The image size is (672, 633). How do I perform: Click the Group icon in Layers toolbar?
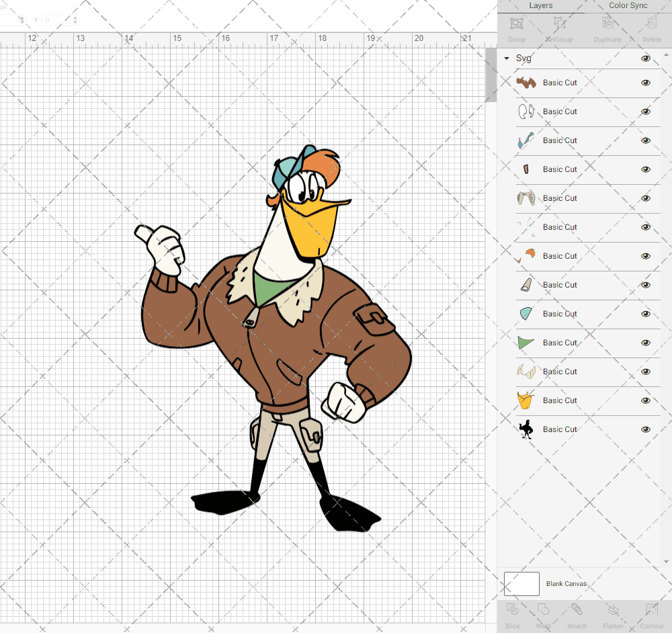516,24
